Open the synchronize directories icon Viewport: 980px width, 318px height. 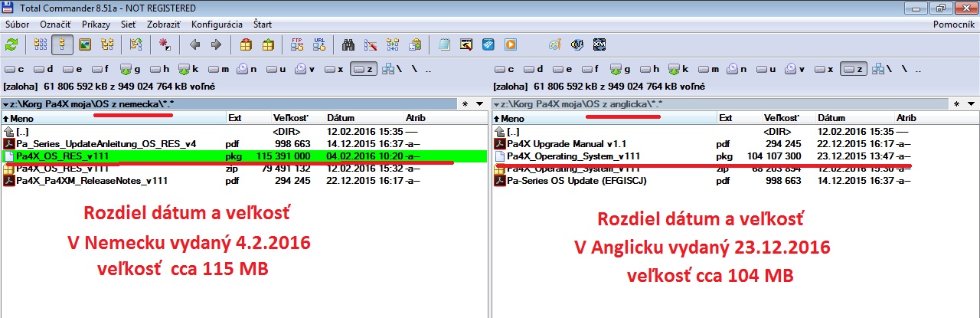[393, 44]
